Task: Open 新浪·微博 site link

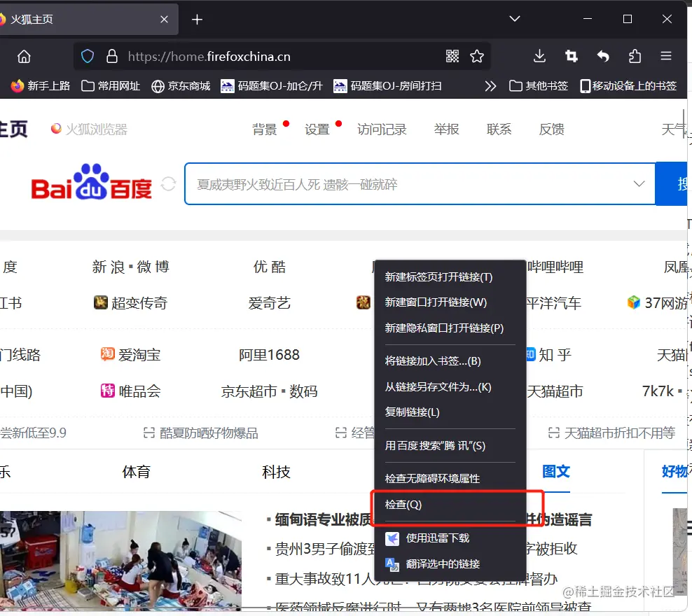Action: [131, 267]
